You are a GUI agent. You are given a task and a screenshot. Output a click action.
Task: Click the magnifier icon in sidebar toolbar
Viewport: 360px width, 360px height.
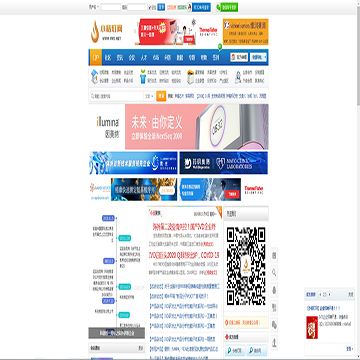(274, 272)
